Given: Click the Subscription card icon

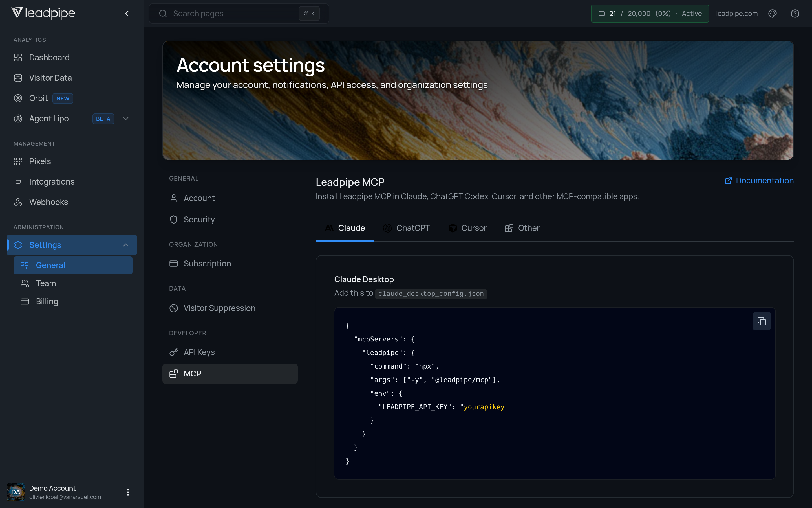Looking at the screenshot, I should (173, 264).
